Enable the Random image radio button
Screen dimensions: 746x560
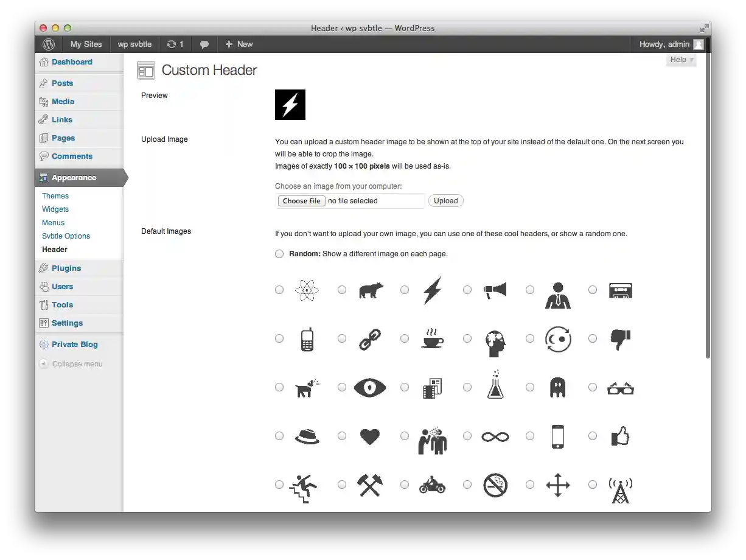click(279, 254)
